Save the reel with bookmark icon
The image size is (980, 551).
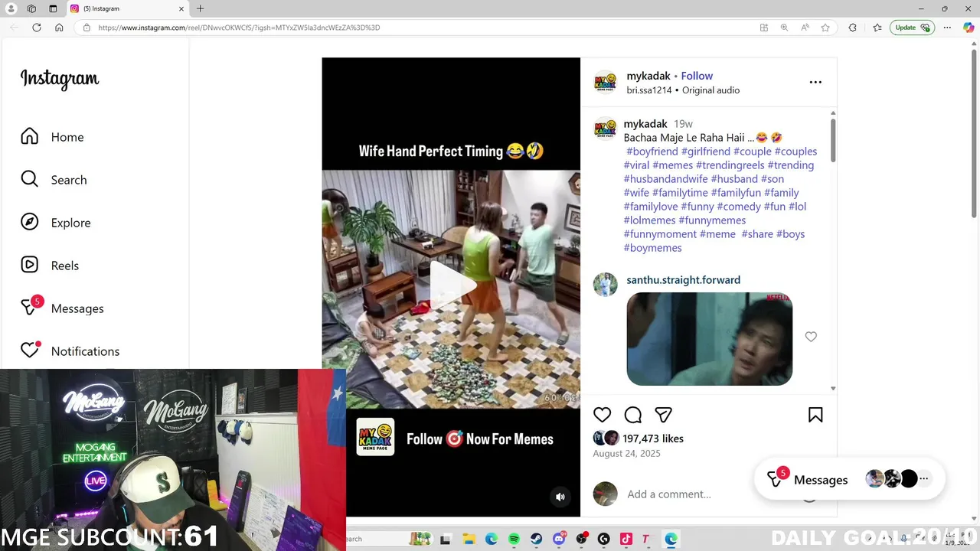click(815, 414)
